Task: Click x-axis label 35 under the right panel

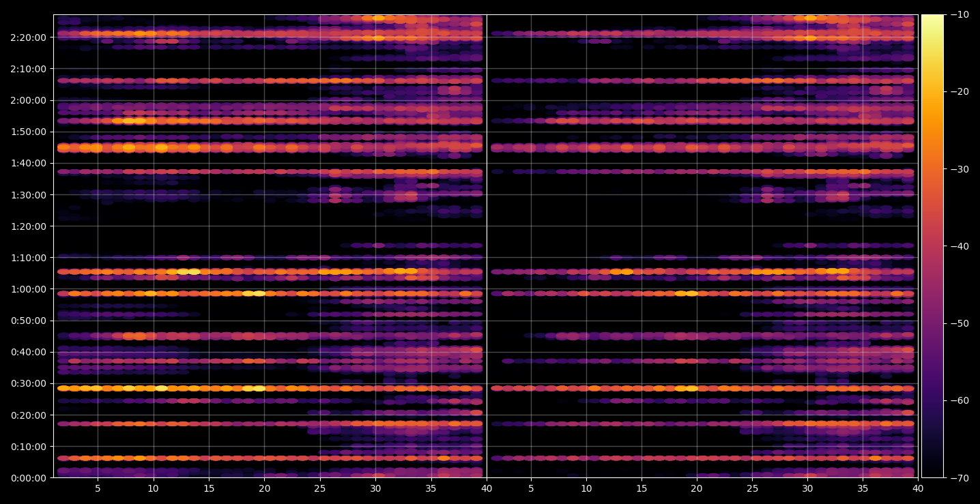Action: point(863,488)
